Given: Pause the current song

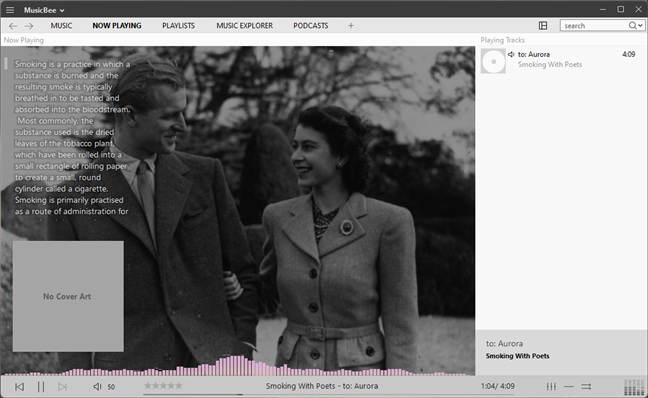Looking at the screenshot, I should [41, 387].
